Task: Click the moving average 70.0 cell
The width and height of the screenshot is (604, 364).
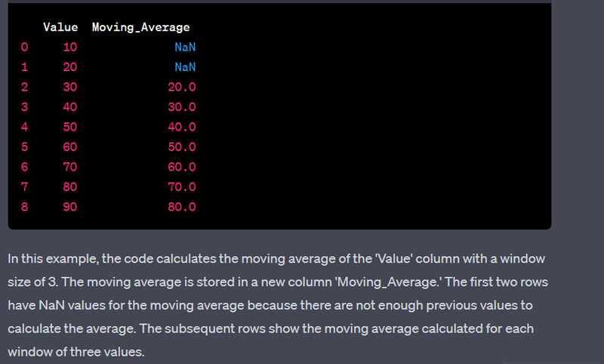Action: coord(182,187)
